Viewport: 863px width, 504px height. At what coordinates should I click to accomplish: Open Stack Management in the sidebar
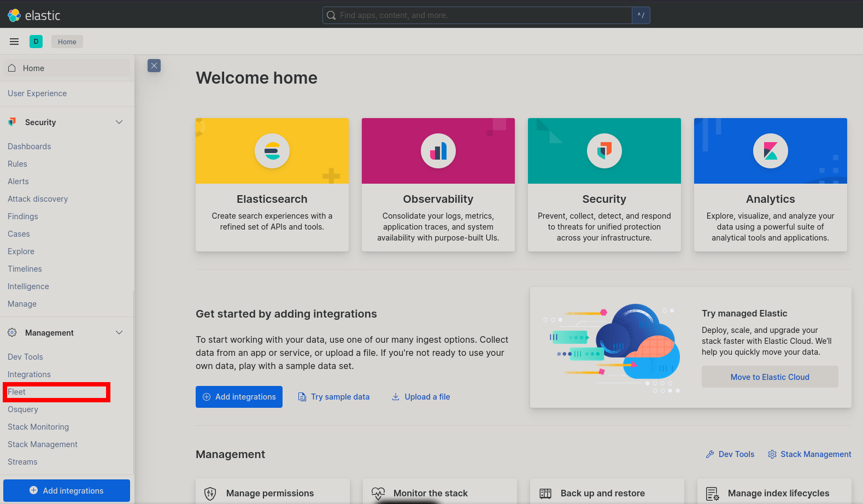pos(43,444)
